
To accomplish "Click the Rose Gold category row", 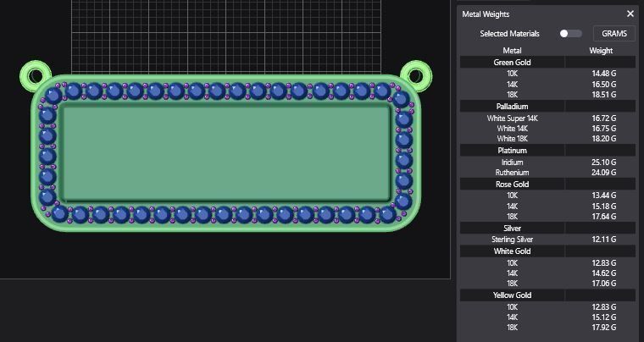I will 548,185.
